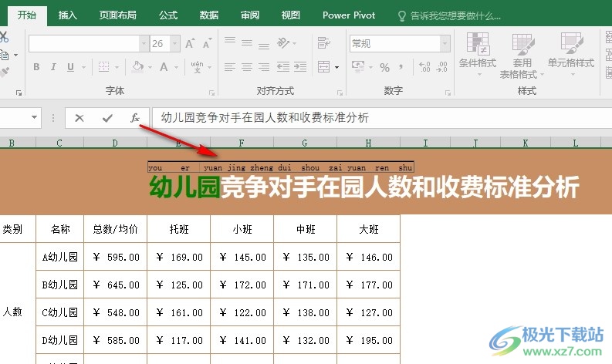Screen dimensions: 612x364
Task: Align text to the right
Action: (264, 67)
